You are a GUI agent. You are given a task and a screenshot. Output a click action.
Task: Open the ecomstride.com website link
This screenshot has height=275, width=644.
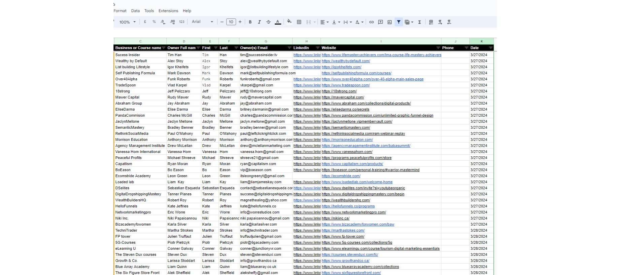coord(341,176)
